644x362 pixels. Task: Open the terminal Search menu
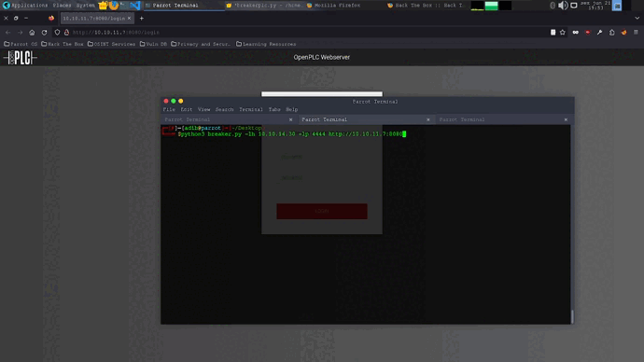tap(224, 109)
